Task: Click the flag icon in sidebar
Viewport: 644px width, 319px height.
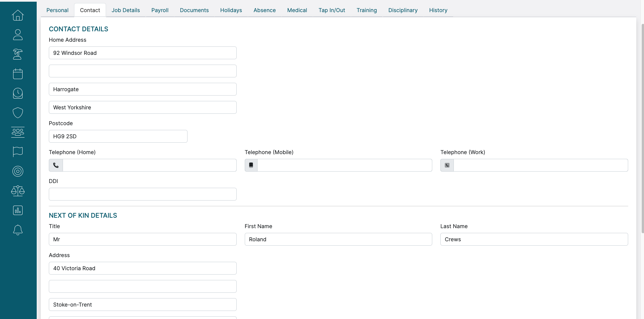Action: point(18,152)
